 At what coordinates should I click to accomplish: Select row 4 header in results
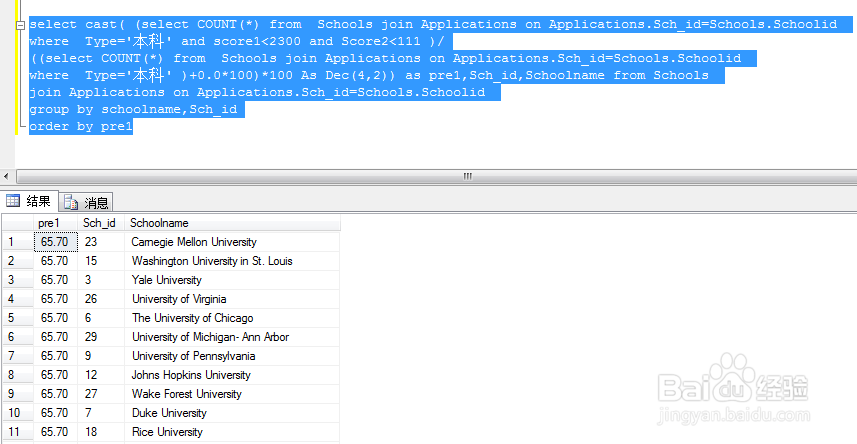18,299
